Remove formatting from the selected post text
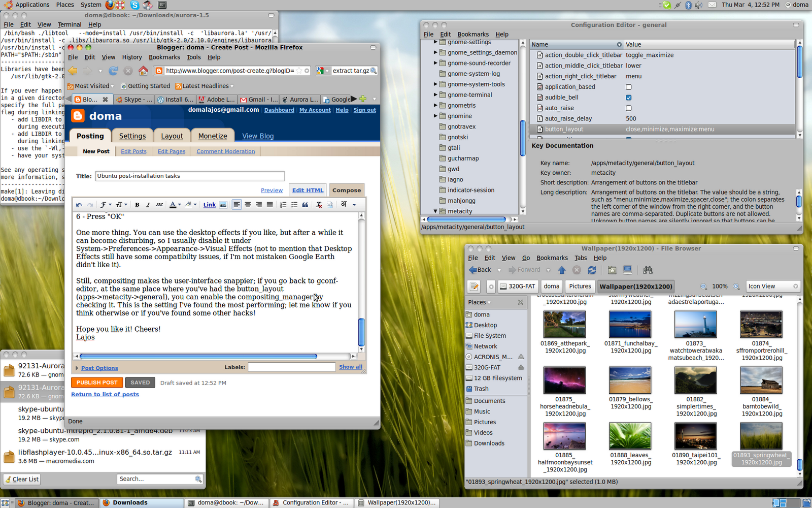Image resolution: width=812 pixels, height=508 pixels. 319,205
